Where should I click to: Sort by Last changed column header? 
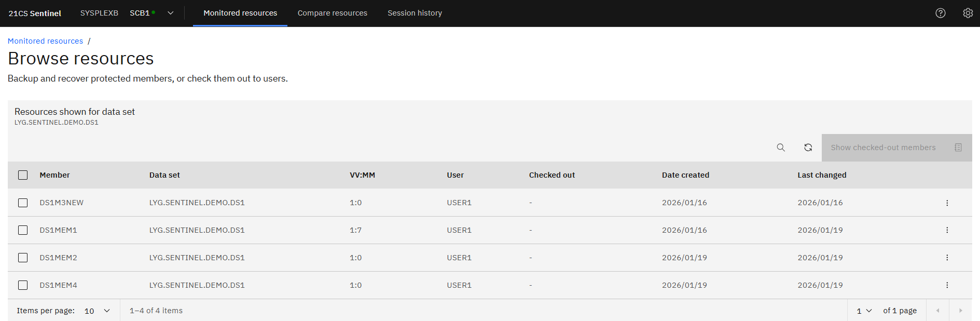pyautogui.click(x=822, y=175)
